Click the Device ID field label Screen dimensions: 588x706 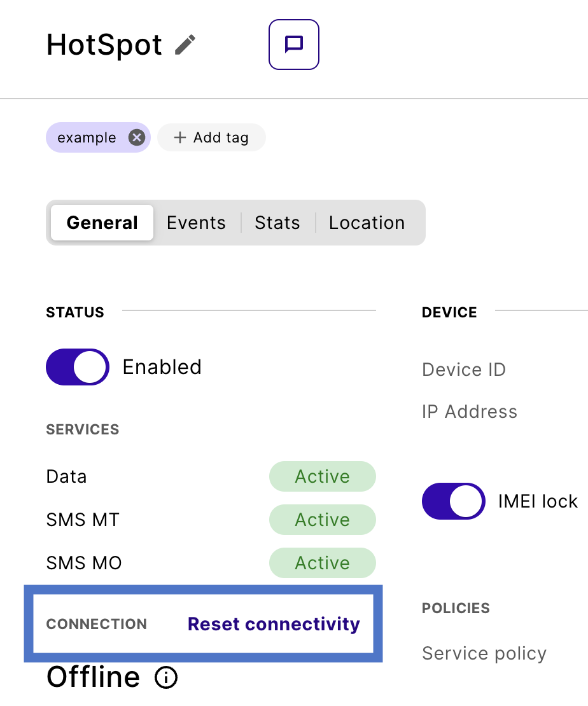point(463,370)
